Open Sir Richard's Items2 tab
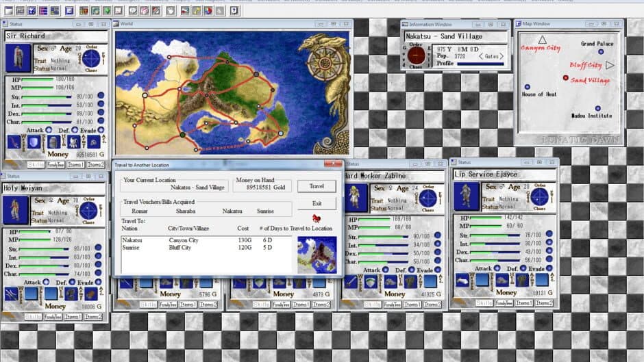644x362 pixels. pos(96,165)
